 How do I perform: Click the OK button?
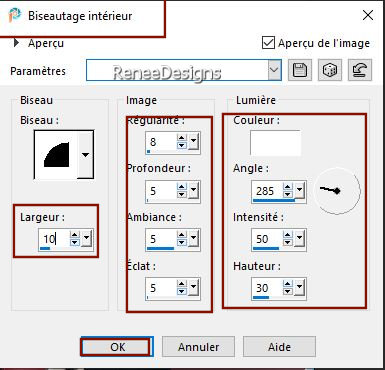point(117,347)
